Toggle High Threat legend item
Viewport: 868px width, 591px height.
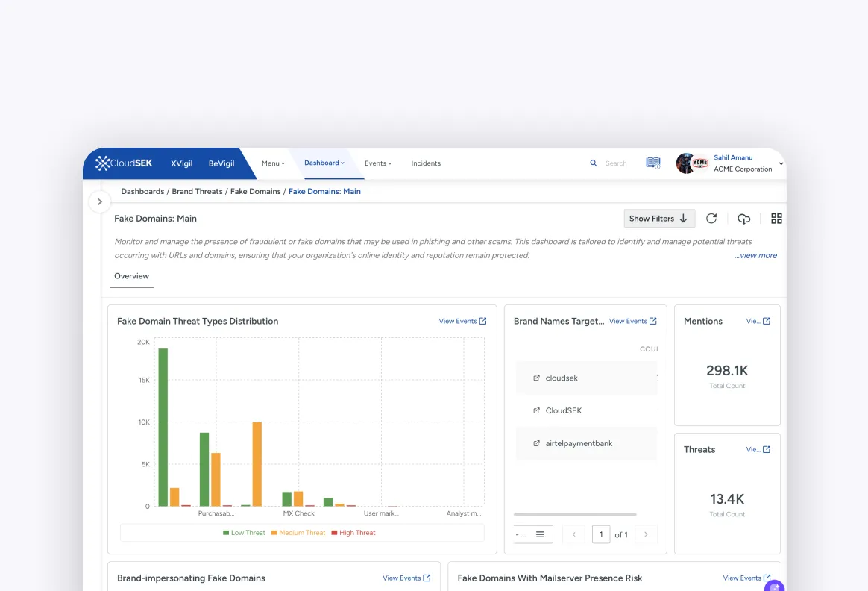point(353,533)
